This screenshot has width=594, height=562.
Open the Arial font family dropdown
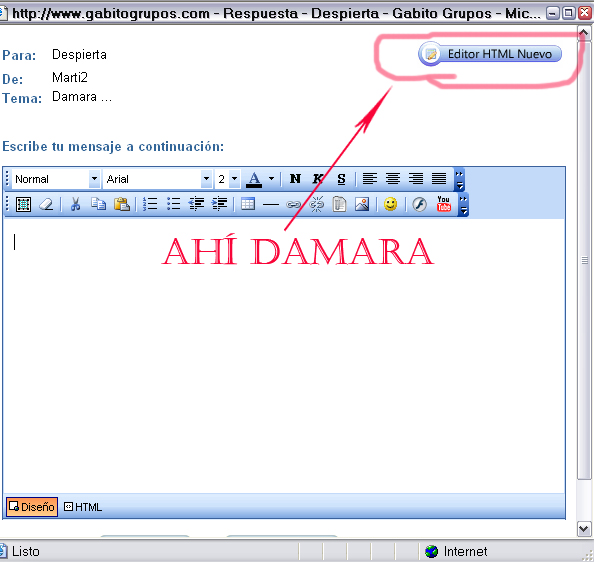pos(206,179)
